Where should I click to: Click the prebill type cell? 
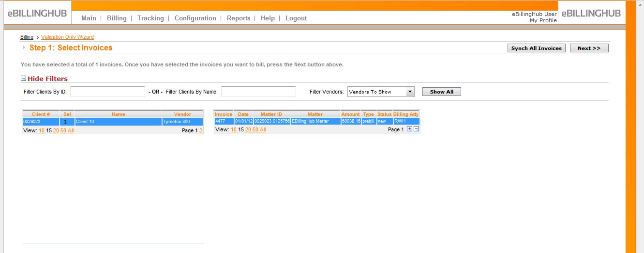369,121
